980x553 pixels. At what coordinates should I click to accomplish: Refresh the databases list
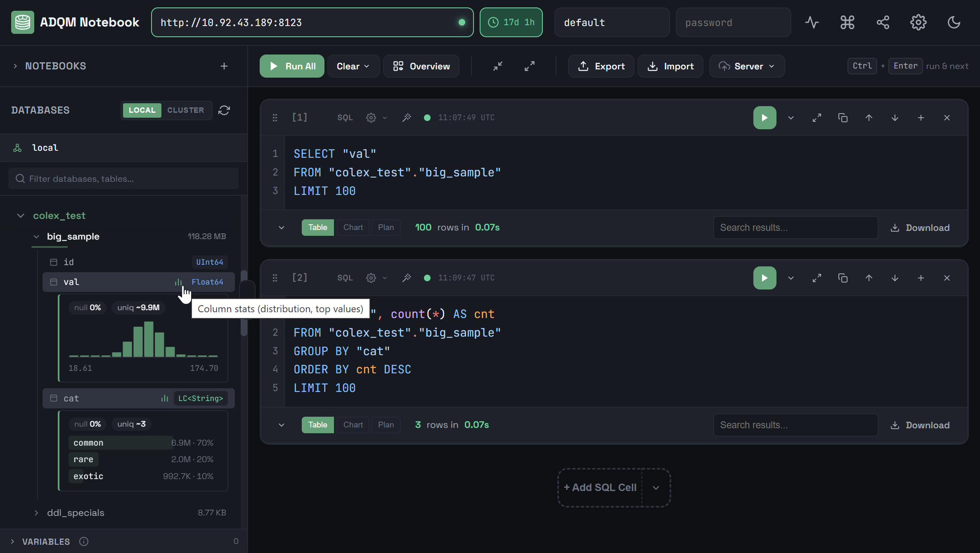pos(224,110)
